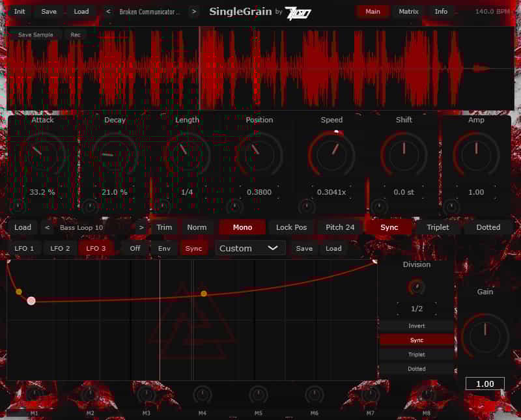This screenshot has height=420, width=521.
Task: Go to the next preset with the arrow
Action: (193, 11)
